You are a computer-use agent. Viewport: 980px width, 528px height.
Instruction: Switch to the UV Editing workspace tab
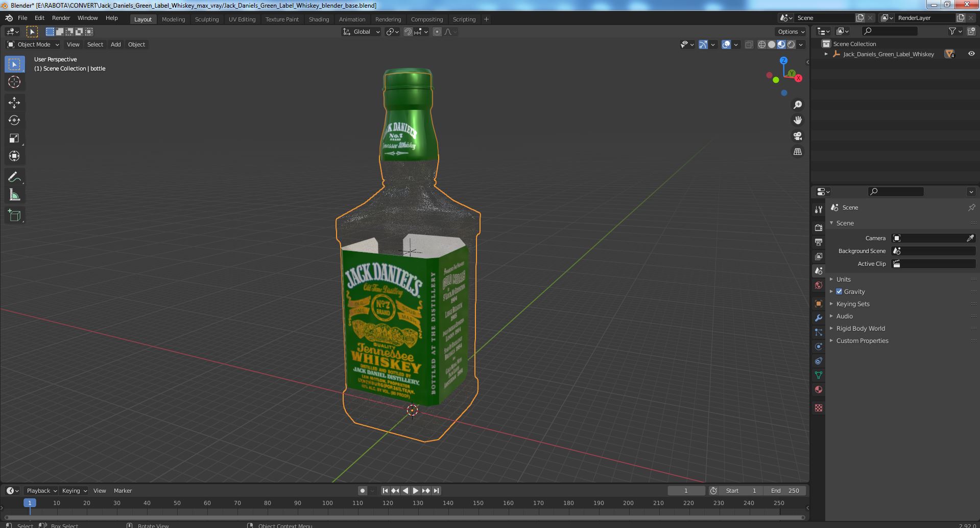pyautogui.click(x=242, y=19)
